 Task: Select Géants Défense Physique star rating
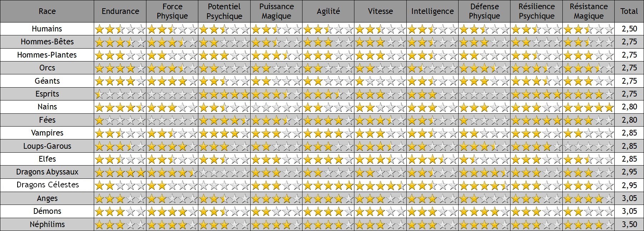(x=485, y=81)
